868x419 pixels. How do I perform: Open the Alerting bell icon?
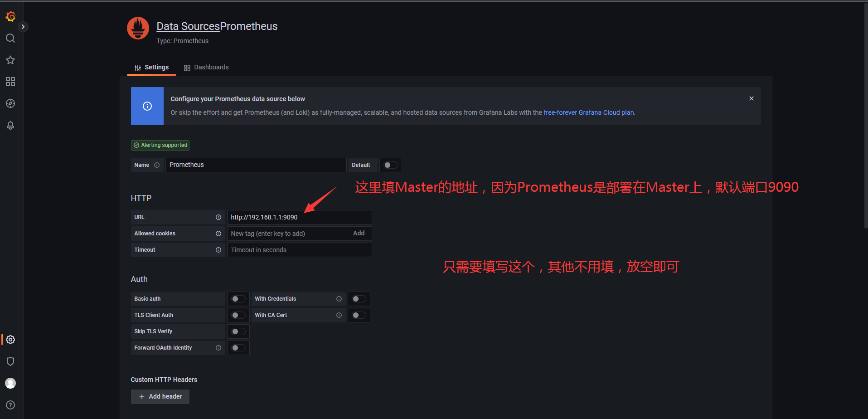[10, 125]
